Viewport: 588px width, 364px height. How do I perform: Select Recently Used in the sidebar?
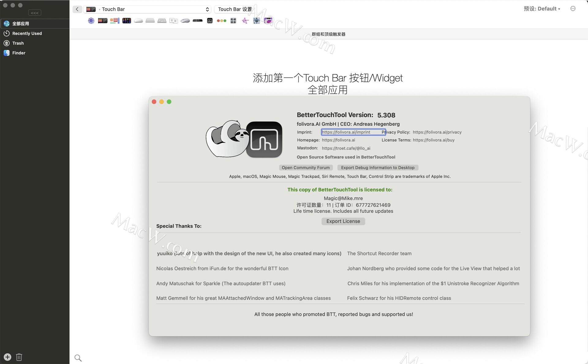tap(35, 33)
